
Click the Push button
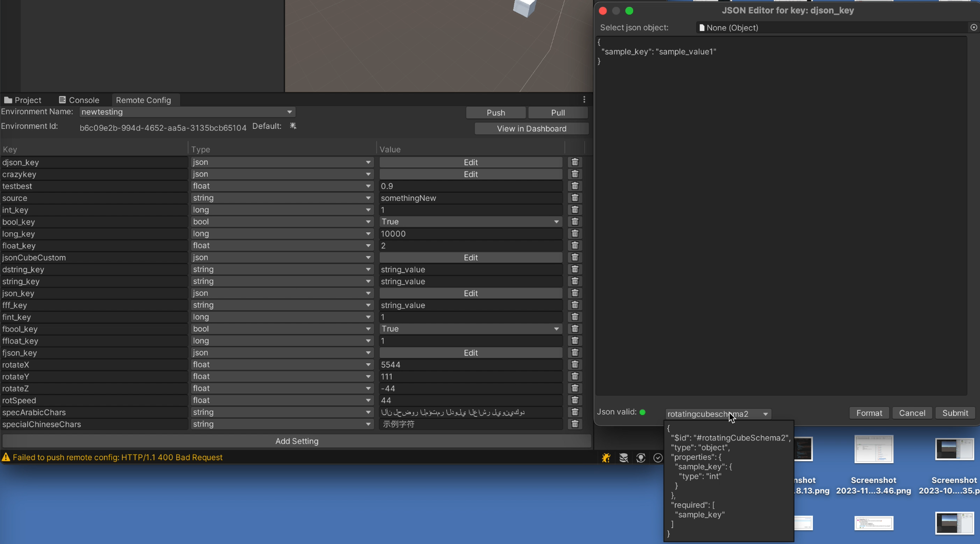(495, 112)
